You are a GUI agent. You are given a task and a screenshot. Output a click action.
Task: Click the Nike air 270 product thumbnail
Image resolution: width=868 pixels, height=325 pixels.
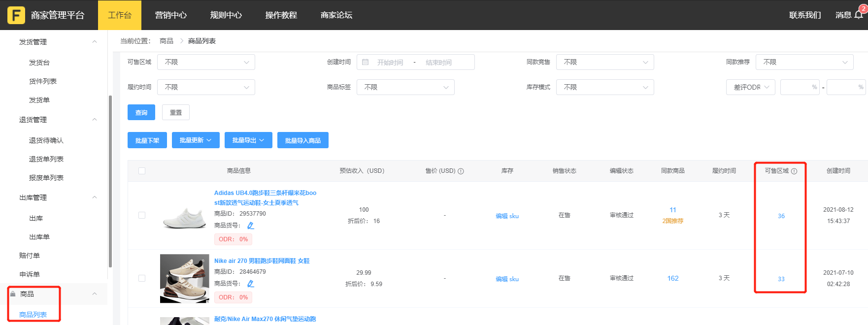184,278
